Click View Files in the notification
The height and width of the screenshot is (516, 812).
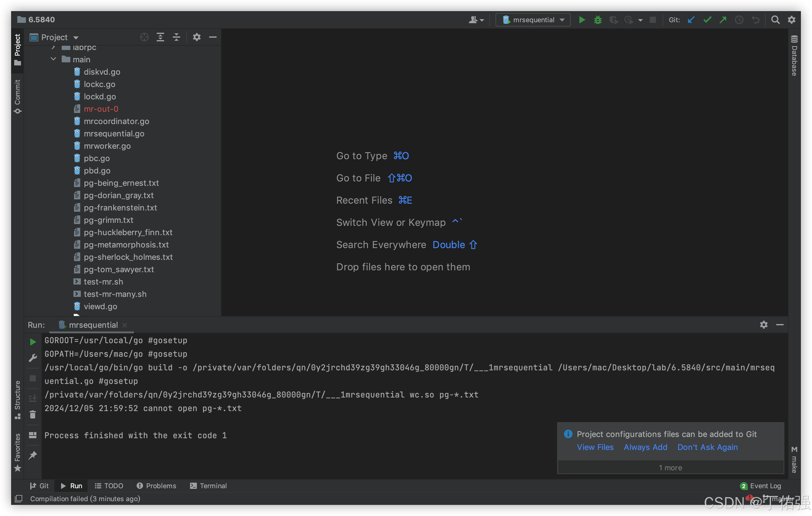tap(595, 447)
